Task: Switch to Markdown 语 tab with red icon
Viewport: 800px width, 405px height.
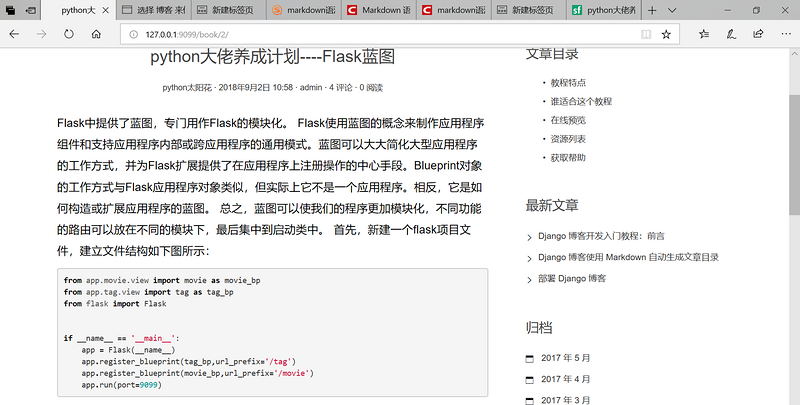Action: 379,10
